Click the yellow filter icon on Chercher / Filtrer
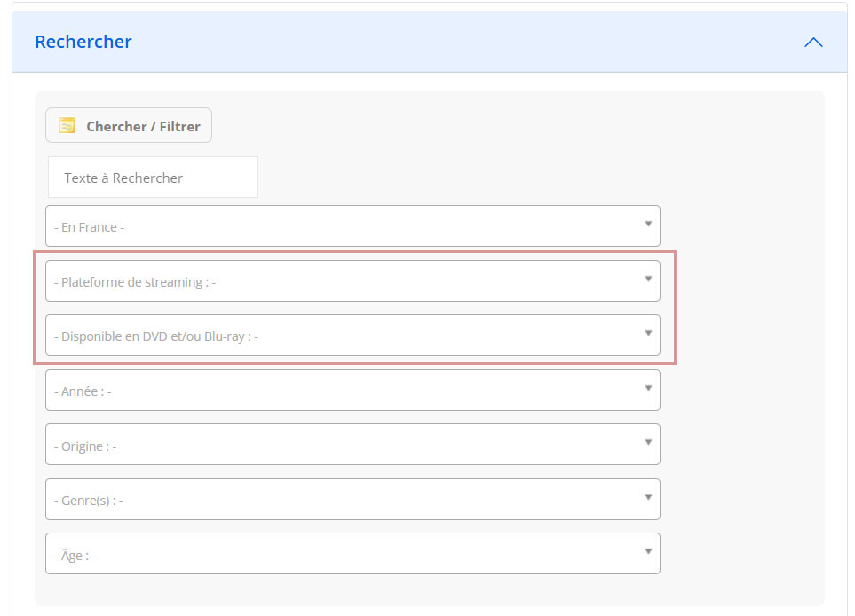This screenshot has width=855, height=616. click(65, 125)
